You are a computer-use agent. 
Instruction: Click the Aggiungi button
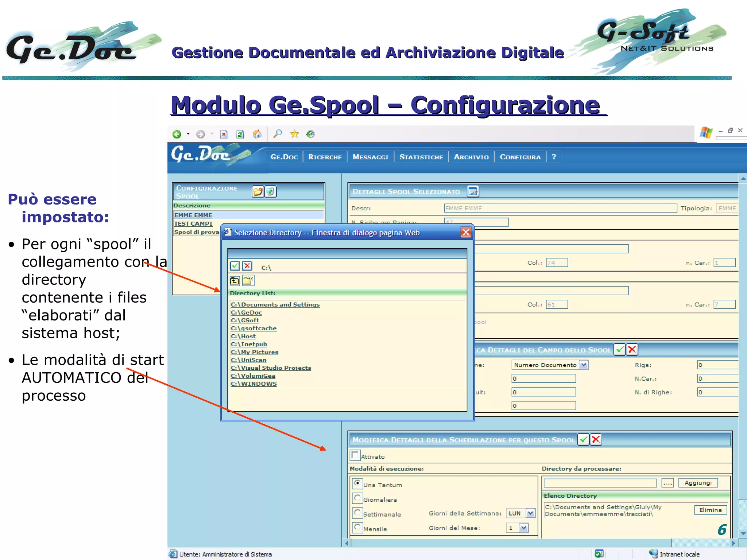coord(698,483)
